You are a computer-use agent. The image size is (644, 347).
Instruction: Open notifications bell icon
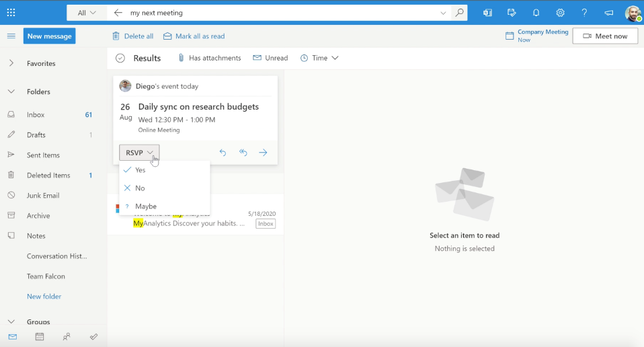point(536,13)
